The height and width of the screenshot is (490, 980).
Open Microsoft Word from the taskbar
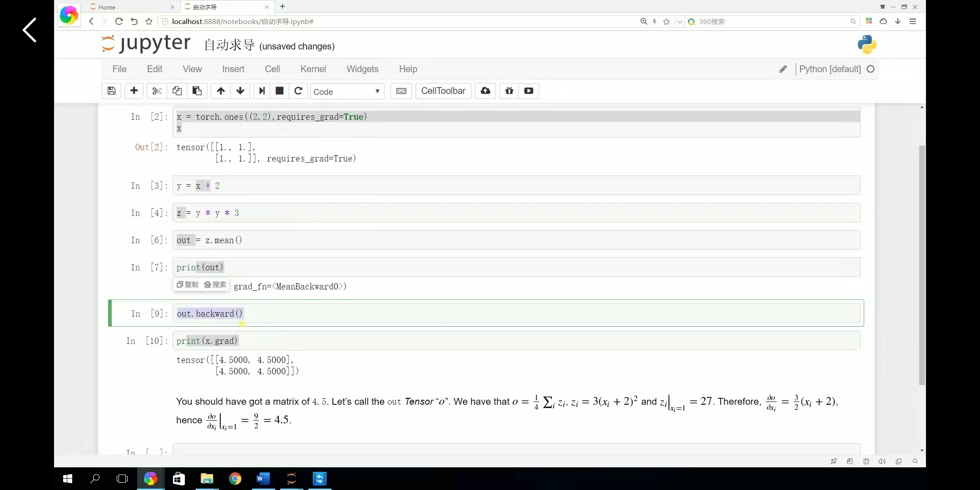(263, 479)
